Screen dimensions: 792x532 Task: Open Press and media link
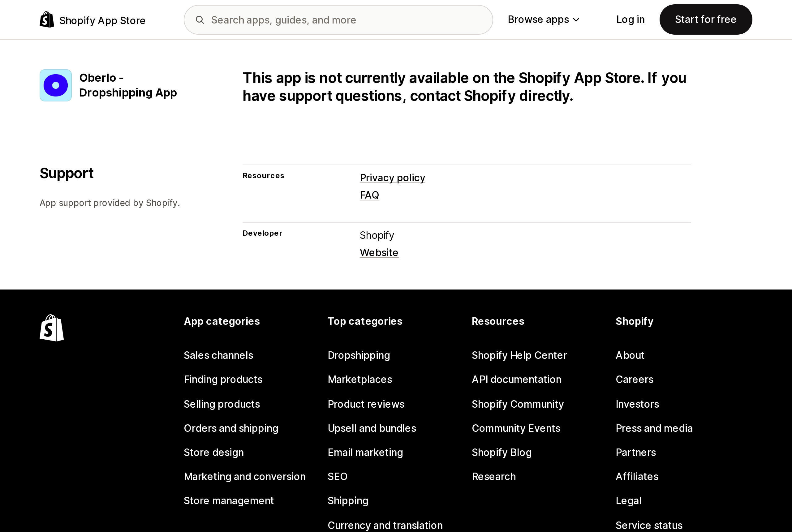coord(654,428)
